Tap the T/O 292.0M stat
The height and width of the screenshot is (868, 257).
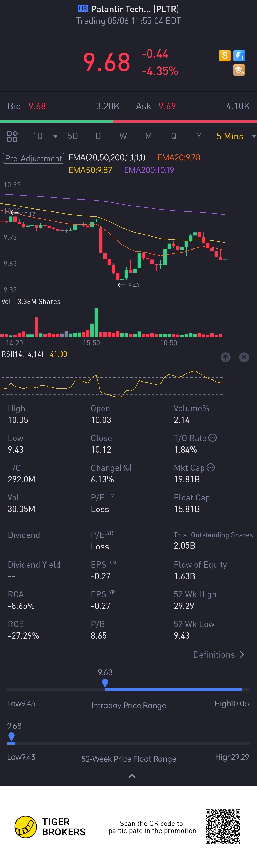point(21,473)
